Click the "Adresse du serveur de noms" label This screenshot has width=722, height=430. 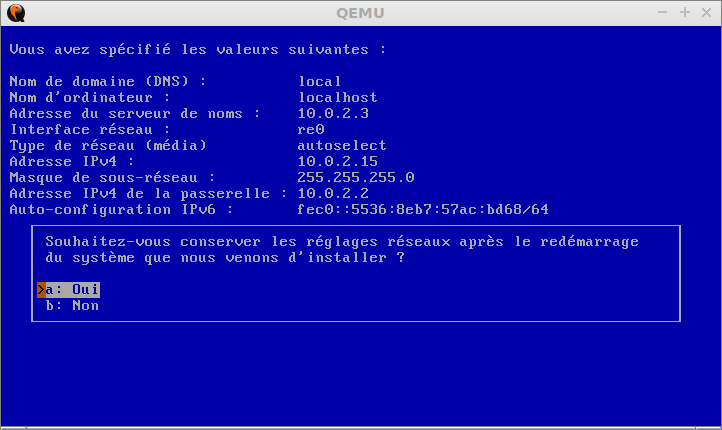[134, 114]
